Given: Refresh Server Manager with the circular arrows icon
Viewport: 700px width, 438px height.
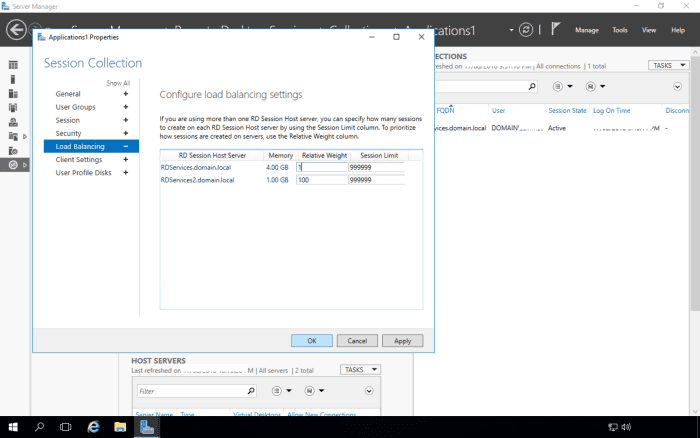Looking at the screenshot, I should click(526, 30).
